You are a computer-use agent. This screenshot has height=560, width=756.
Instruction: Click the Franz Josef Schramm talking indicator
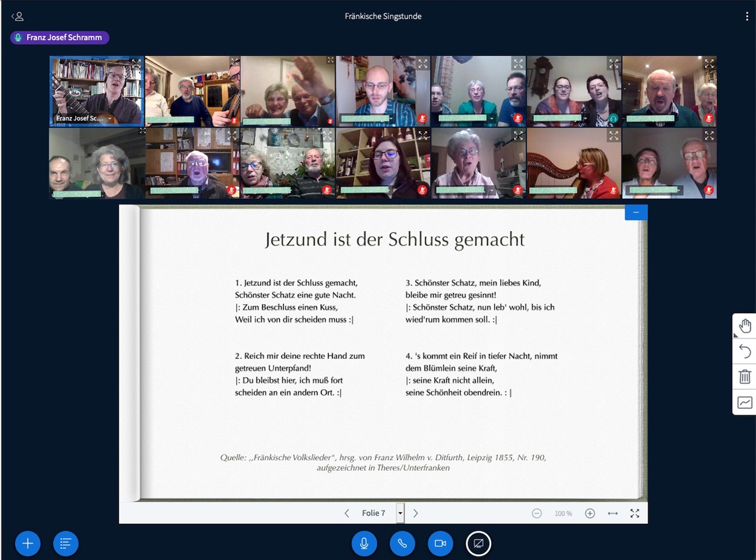(x=59, y=37)
